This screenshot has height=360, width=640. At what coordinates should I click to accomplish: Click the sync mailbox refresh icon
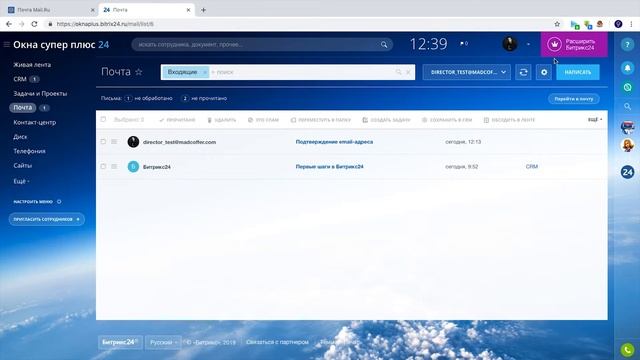(523, 72)
